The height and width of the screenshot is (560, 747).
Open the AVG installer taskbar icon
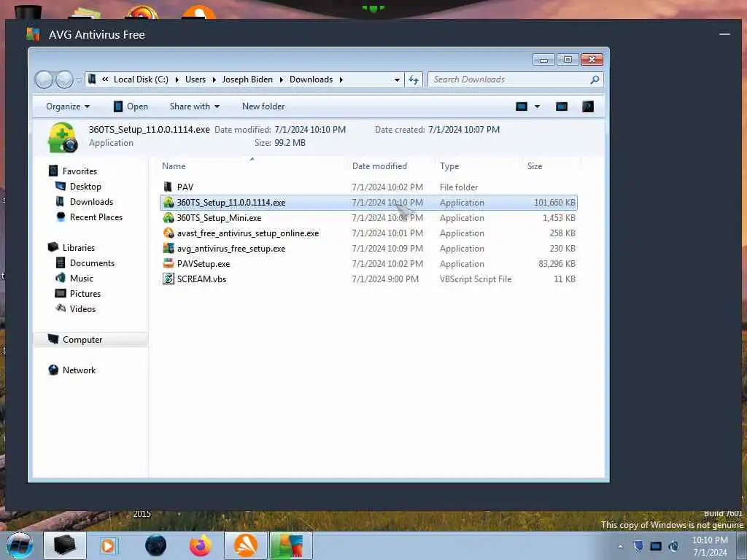pos(290,545)
